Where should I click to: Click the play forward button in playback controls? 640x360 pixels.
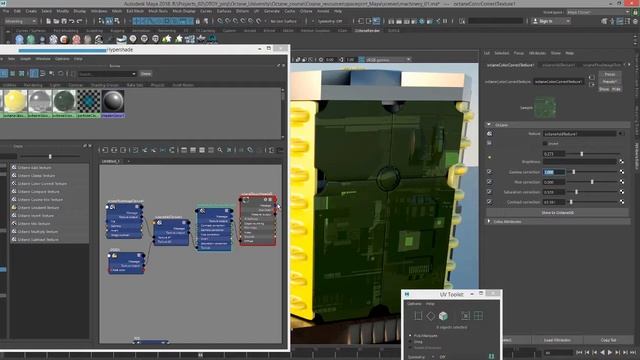click(x=610, y=352)
